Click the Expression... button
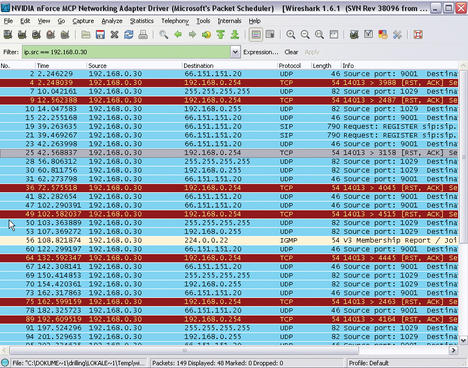 coord(261,52)
